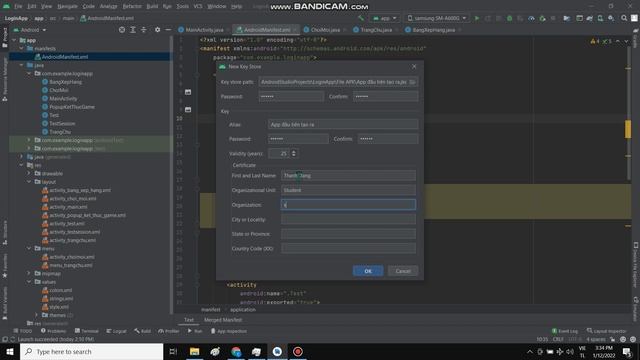Select activity_main.xml layout file

pos(68,207)
